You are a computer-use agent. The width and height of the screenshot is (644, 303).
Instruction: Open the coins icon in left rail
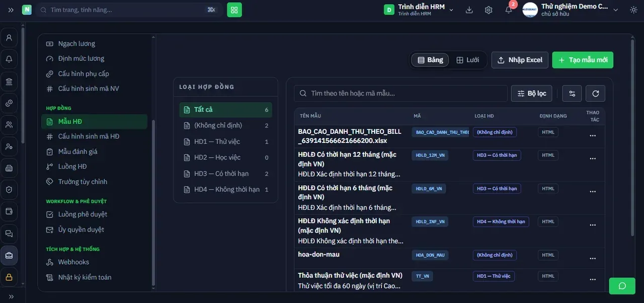point(9,103)
